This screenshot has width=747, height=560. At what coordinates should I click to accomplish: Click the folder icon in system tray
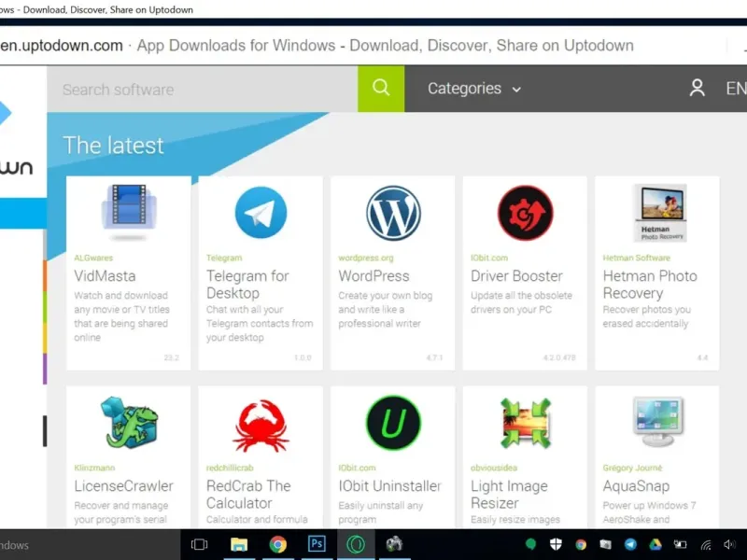(x=605, y=544)
